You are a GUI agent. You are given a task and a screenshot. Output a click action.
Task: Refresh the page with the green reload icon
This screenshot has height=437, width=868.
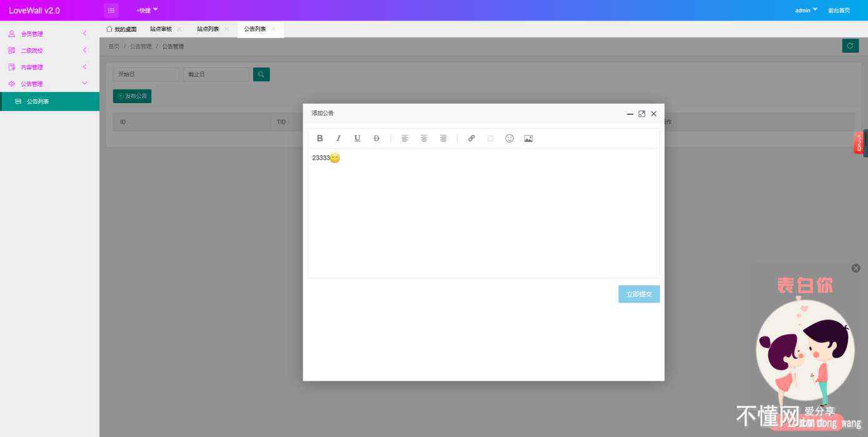click(x=850, y=46)
